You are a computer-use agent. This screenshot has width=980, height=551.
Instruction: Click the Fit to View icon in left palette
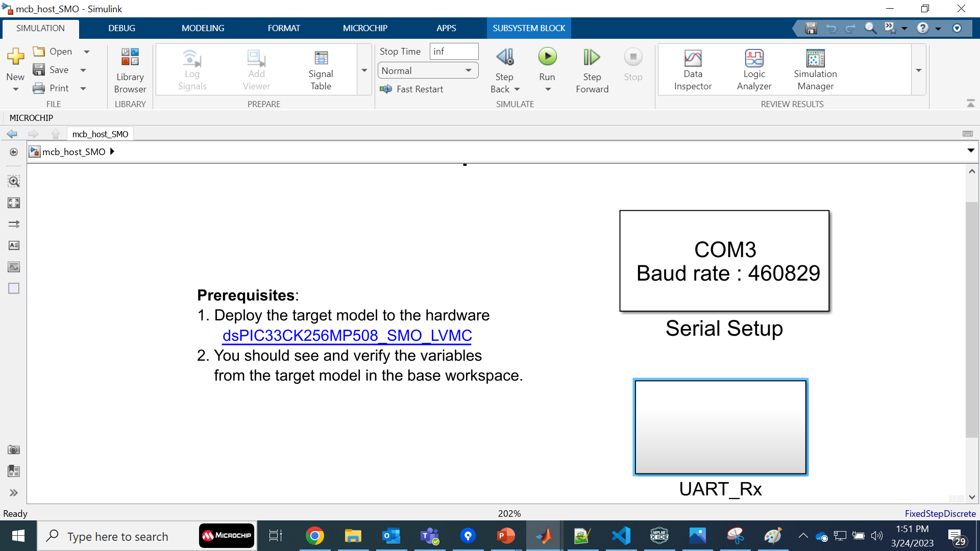point(14,203)
